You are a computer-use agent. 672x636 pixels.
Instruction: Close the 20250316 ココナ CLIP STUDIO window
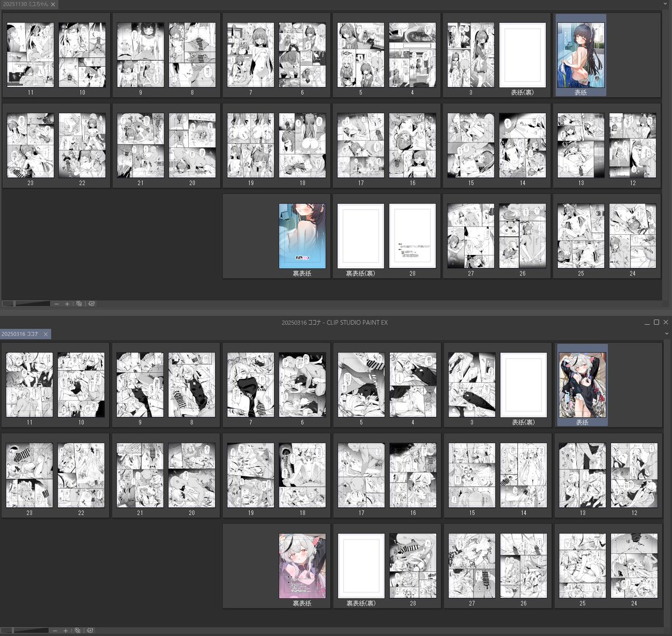665,323
